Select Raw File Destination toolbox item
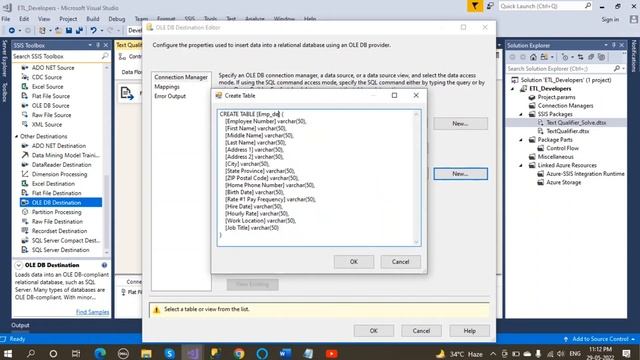Viewport: 640px width, 360px height. pos(57,222)
